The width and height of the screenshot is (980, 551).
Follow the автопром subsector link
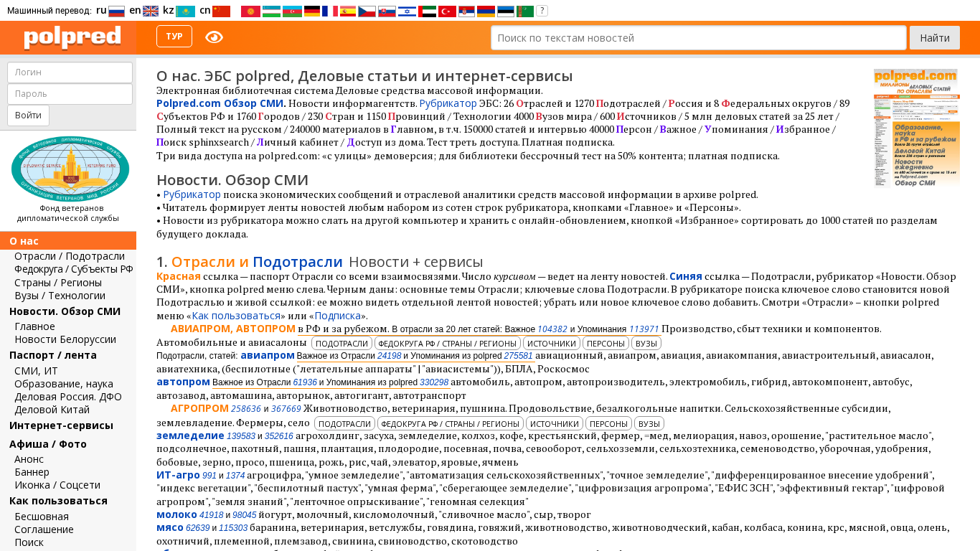point(183,382)
